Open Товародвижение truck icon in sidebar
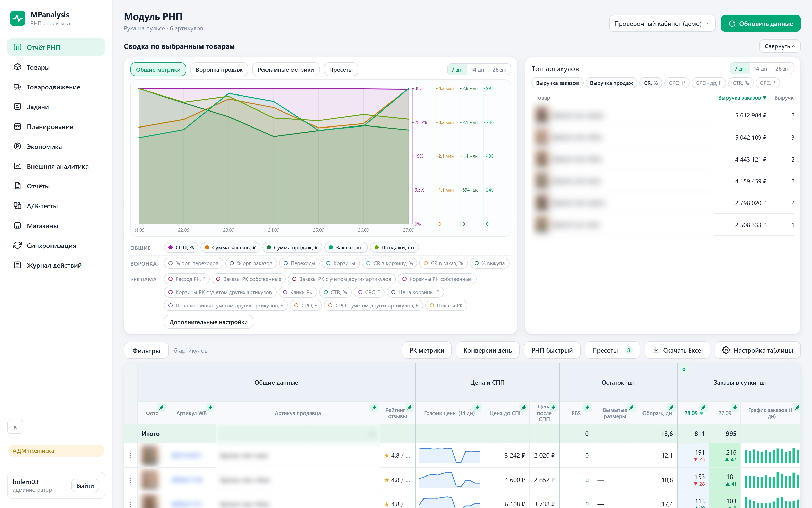 tap(18, 87)
